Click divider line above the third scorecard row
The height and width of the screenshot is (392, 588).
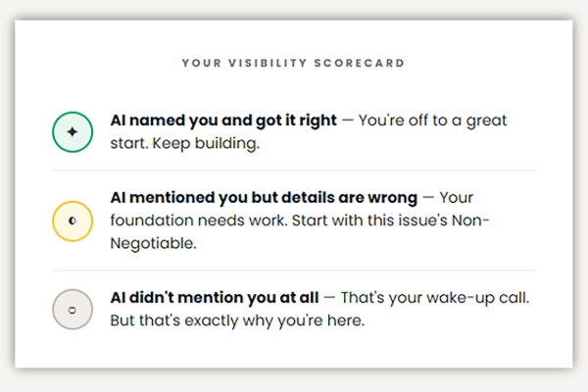[294, 270]
